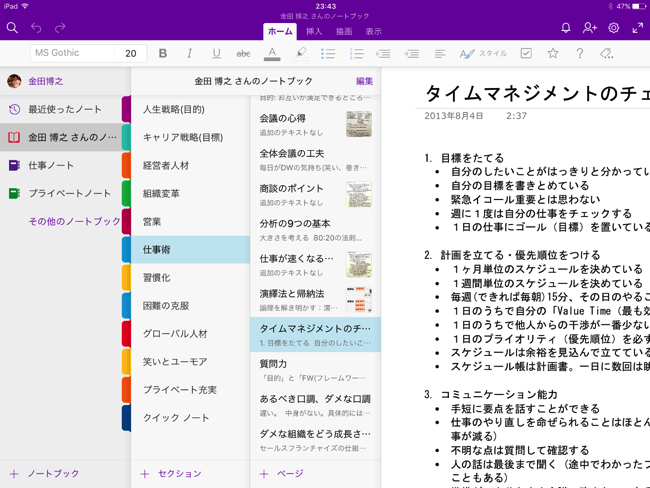Enter full screen with expand arrows icon
650x488 pixels.
click(638, 28)
